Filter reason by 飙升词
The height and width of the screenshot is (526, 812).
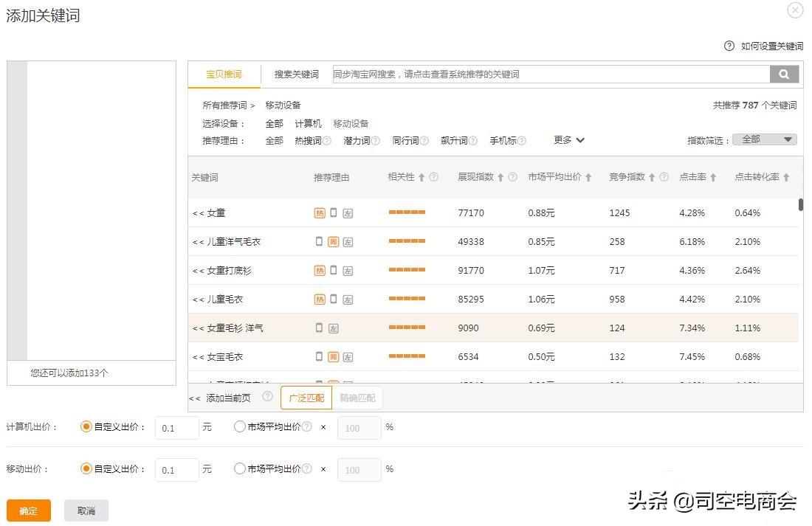point(454,140)
